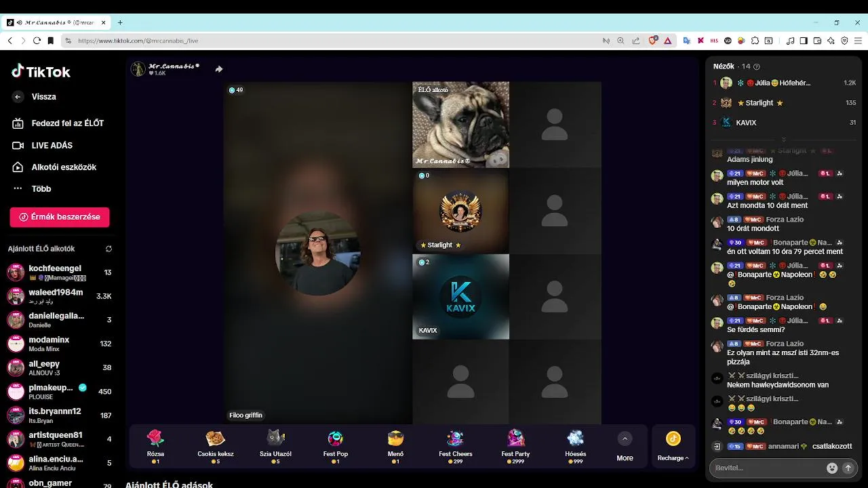
Task: Open its.bryannn12 live creator row
Action: coord(60,415)
